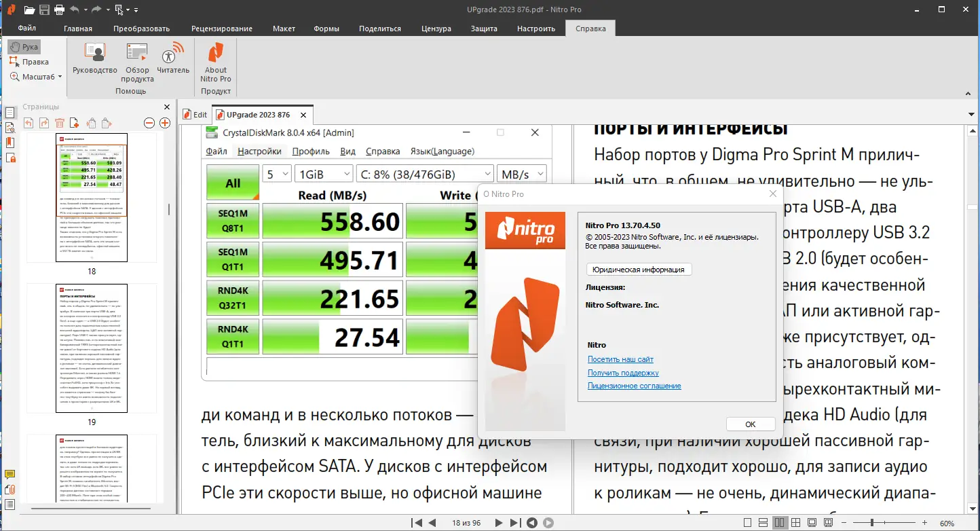Open the Читатель accessibility reader

[x=173, y=58]
